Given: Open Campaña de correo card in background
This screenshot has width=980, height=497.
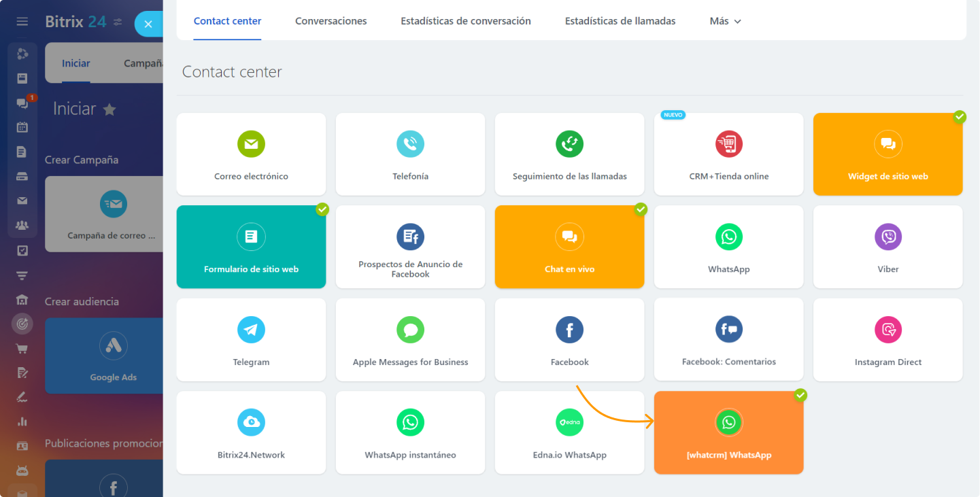Looking at the screenshot, I should point(104,214).
